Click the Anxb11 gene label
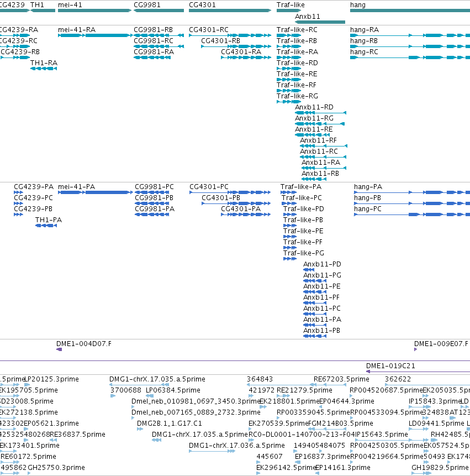 [308, 17]
